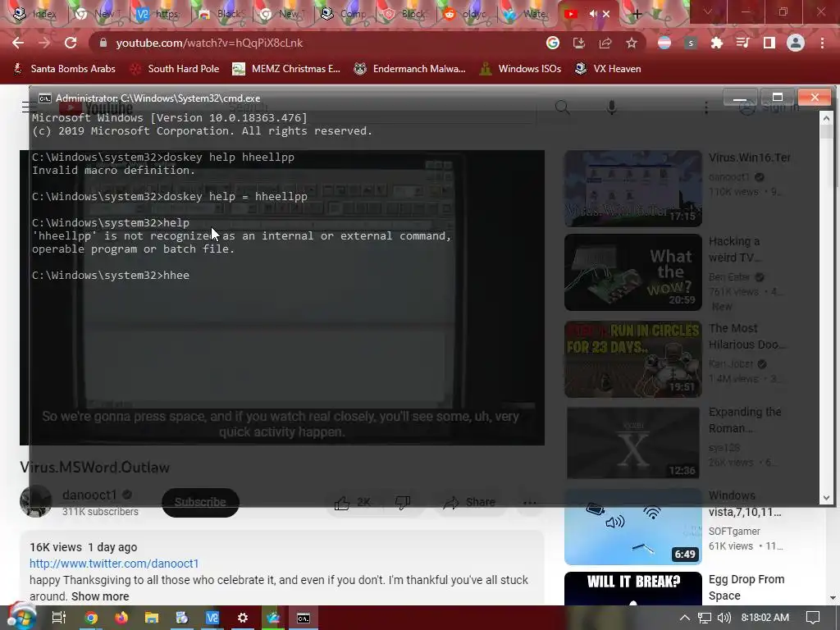This screenshot has height=630, width=840.
Task: Open the notification center icon
Action: (813, 618)
